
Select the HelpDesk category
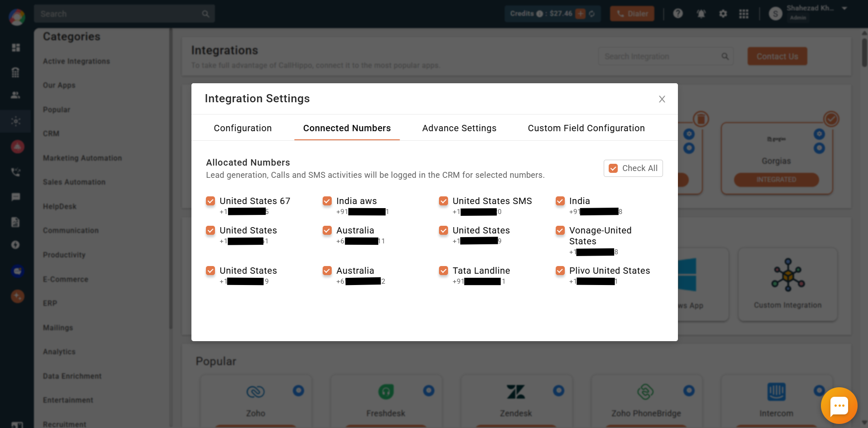pyautogui.click(x=60, y=206)
